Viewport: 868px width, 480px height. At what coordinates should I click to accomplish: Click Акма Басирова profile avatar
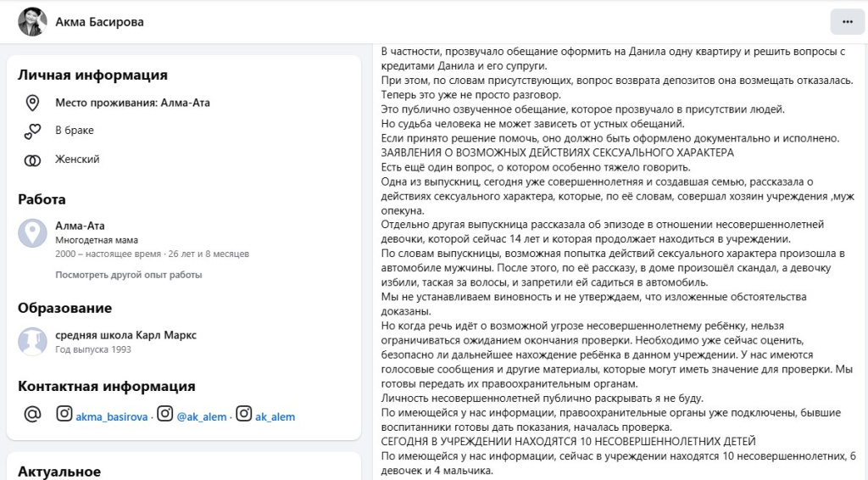32,22
